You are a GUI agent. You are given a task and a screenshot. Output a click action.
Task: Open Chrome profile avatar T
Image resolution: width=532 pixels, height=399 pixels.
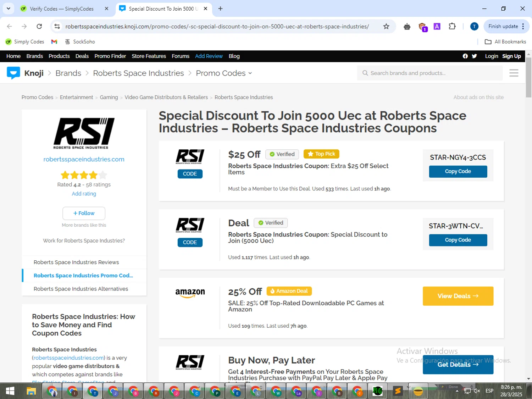coord(474,26)
